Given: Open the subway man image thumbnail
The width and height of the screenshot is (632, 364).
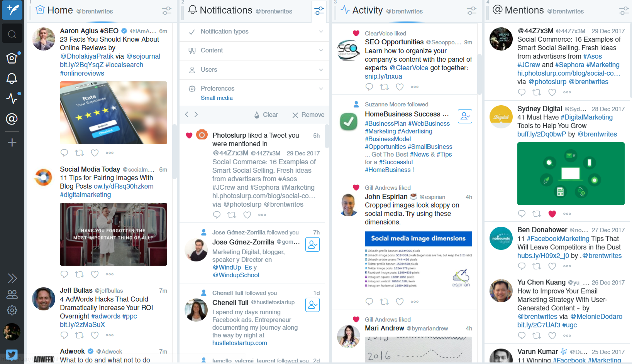Looking at the screenshot, I should [114, 234].
